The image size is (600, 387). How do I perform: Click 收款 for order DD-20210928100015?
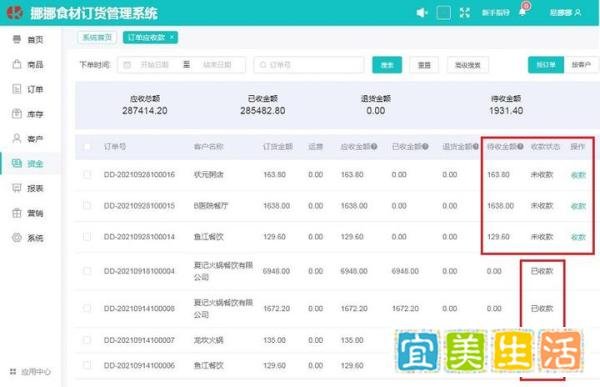coord(578,206)
